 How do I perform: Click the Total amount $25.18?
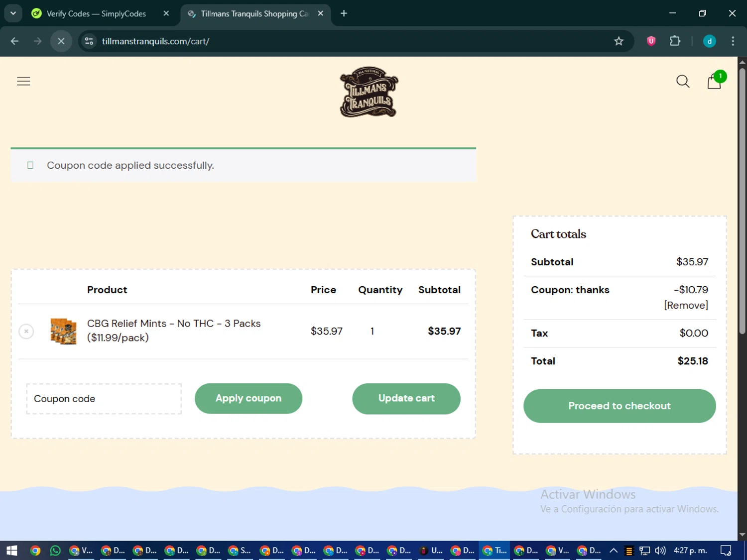(x=693, y=361)
